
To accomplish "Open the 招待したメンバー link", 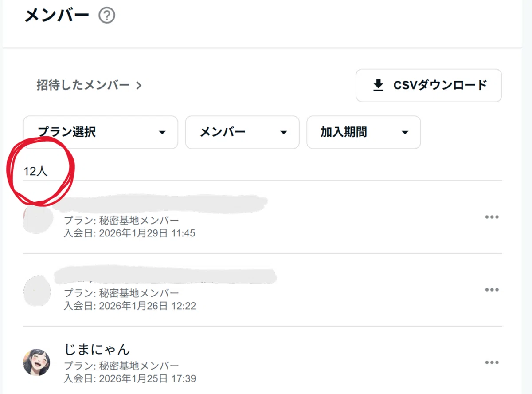I will coord(89,85).
